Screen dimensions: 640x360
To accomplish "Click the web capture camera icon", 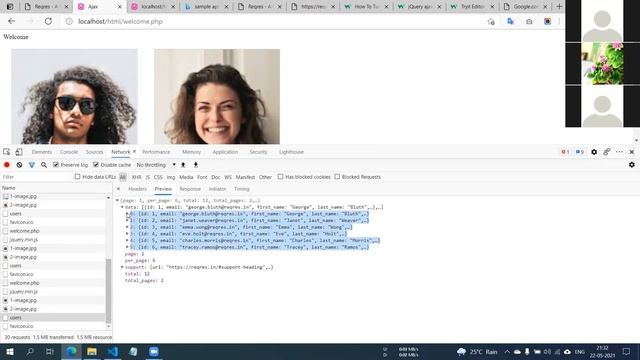I will coord(529,21).
